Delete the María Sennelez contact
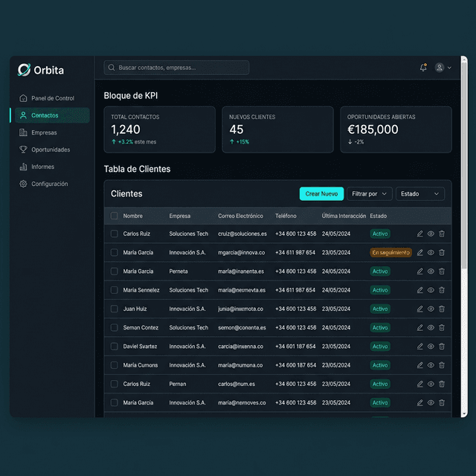 442,290
